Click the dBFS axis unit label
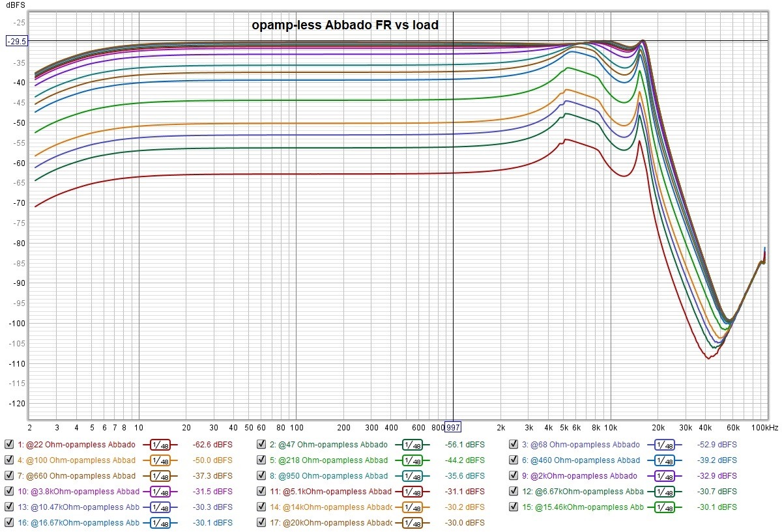The image size is (782, 532). (x=15, y=5)
